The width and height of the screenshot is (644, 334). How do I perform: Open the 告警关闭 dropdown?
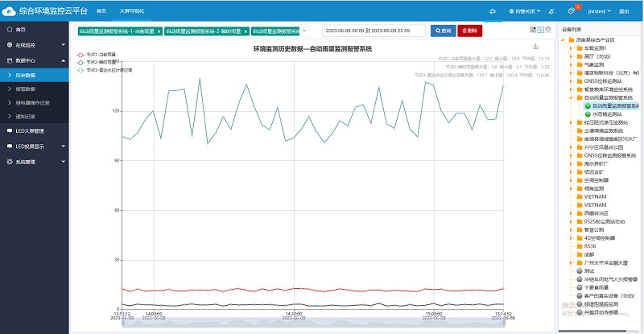[x=525, y=11]
